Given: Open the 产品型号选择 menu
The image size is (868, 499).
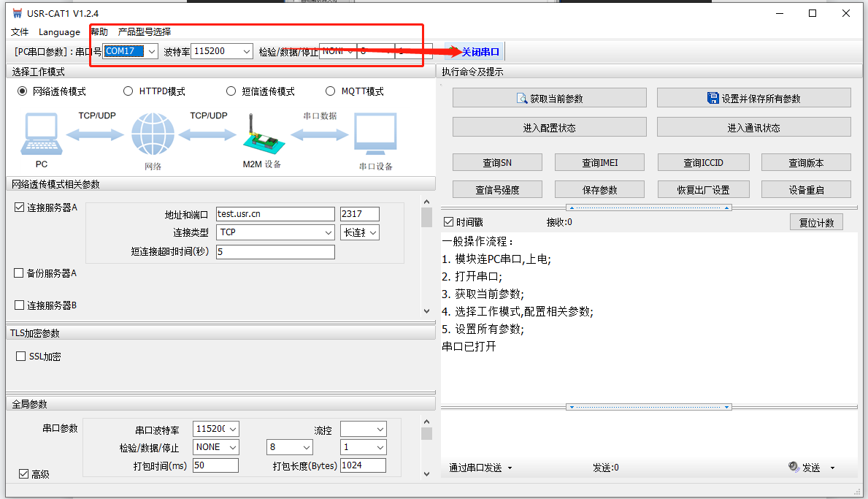Looking at the screenshot, I should coord(145,32).
